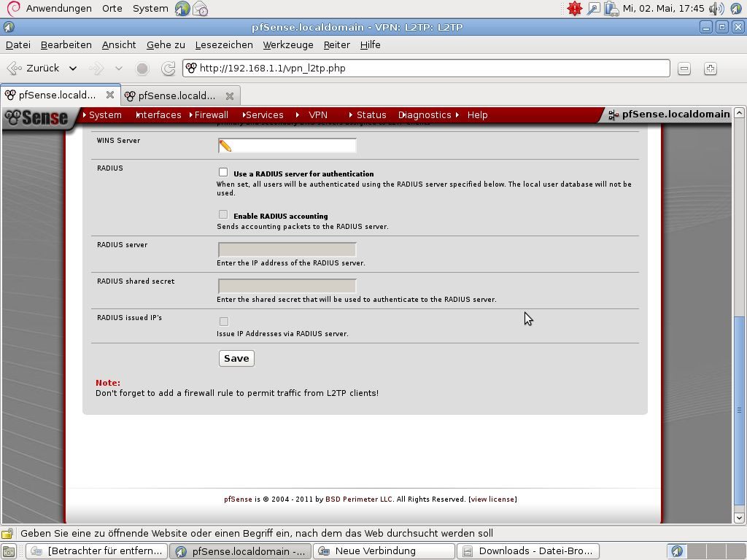This screenshot has height=560, width=747.
Task: Click the Save button
Action: click(236, 359)
